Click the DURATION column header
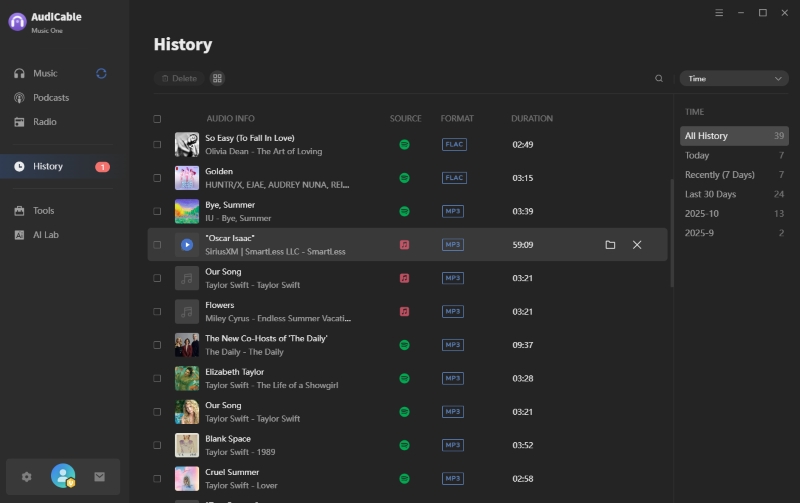 532,118
